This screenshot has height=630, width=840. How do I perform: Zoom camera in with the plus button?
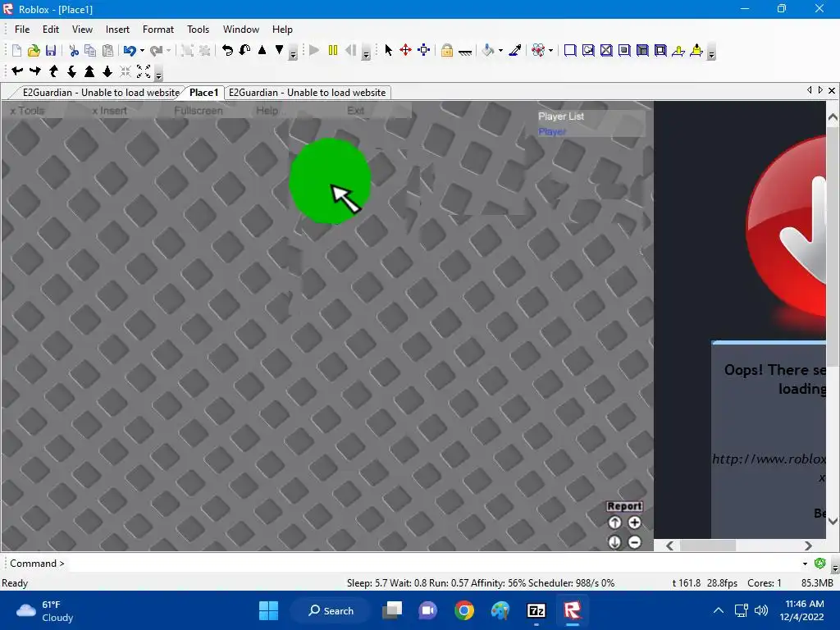coord(634,523)
